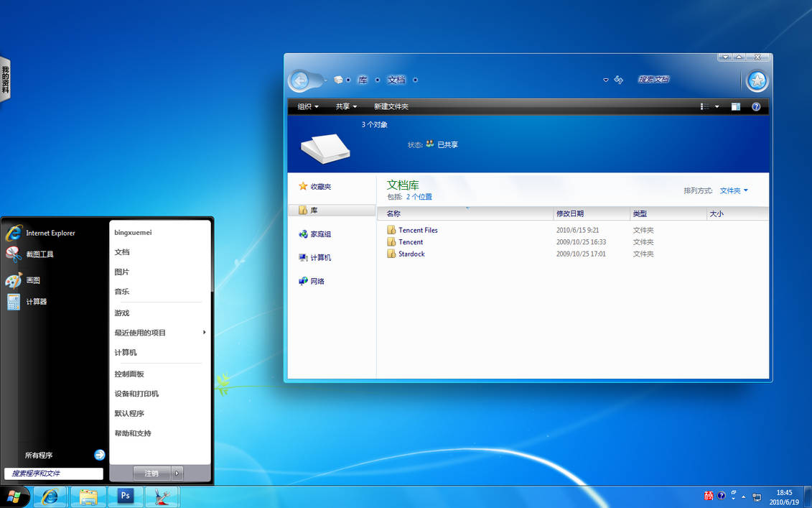Viewport: 812px width, 508px height.
Task: Open Internet Explorer on the taskbar
Action: click(x=50, y=497)
